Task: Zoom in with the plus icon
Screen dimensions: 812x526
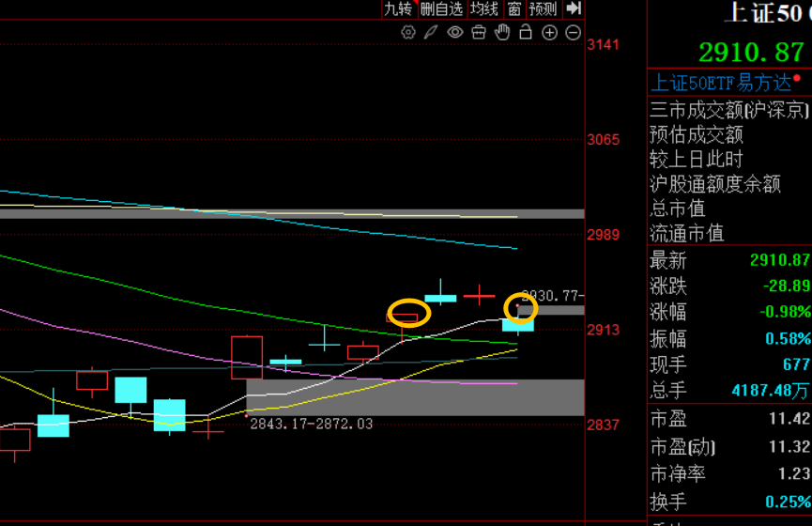Action: [549, 33]
